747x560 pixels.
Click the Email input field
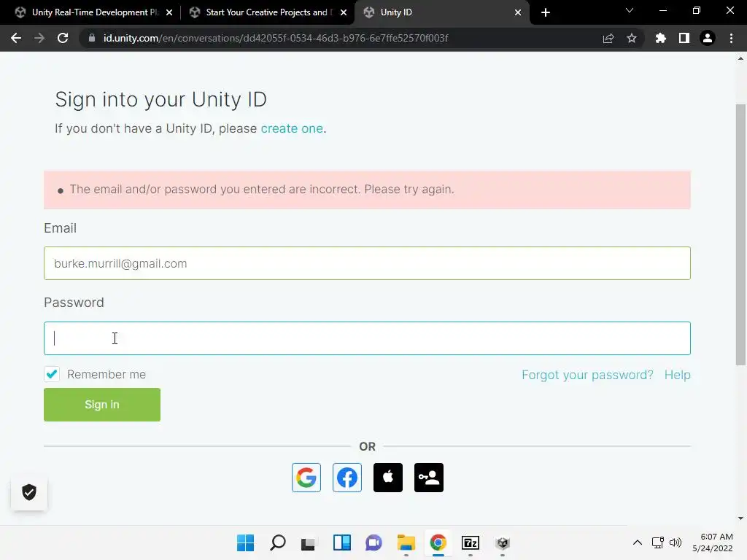click(368, 263)
